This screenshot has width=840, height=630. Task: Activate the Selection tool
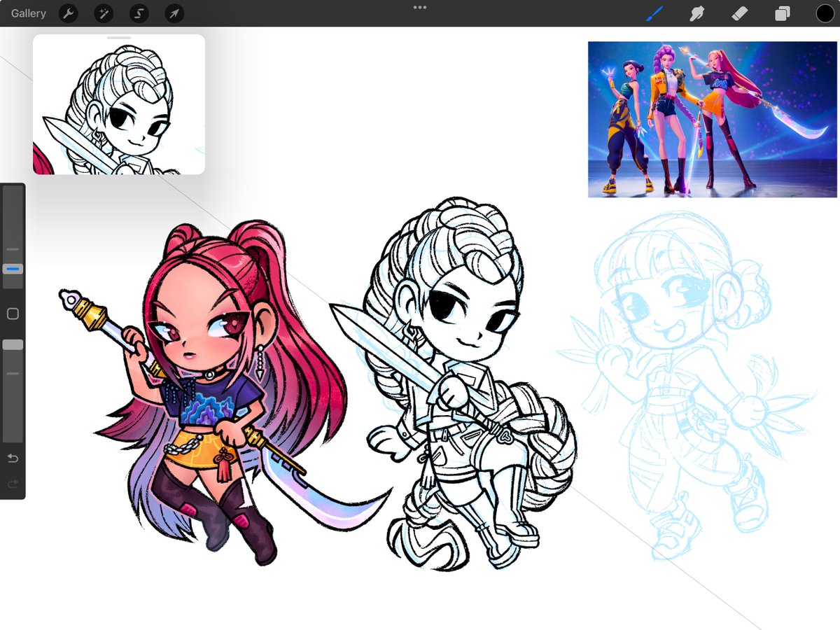tap(139, 13)
